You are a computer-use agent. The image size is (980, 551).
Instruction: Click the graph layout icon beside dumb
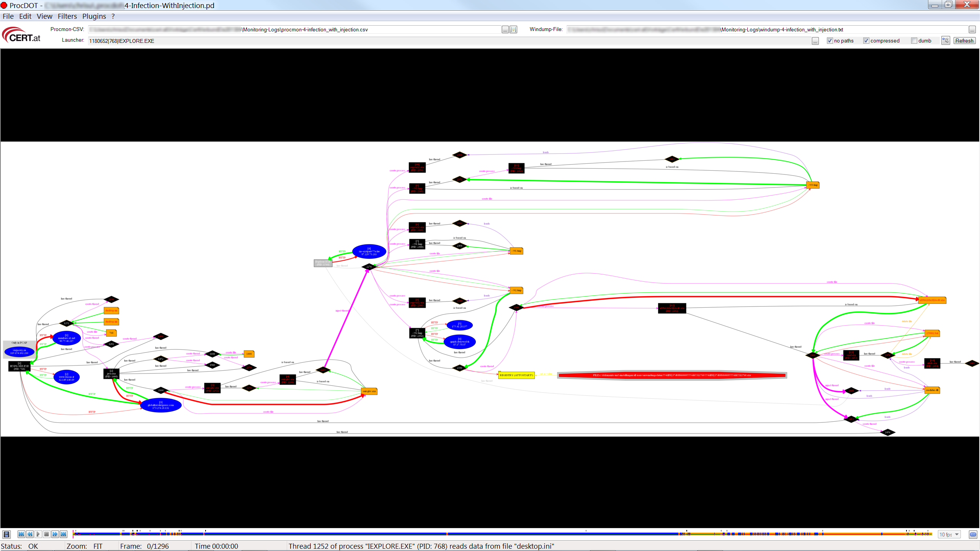(x=946, y=41)
